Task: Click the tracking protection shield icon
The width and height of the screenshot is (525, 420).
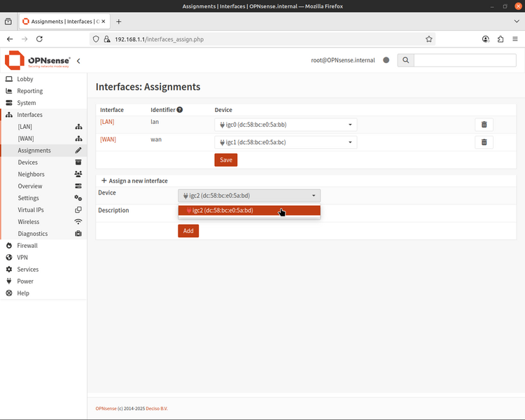Action: click(x=96, y=39)
